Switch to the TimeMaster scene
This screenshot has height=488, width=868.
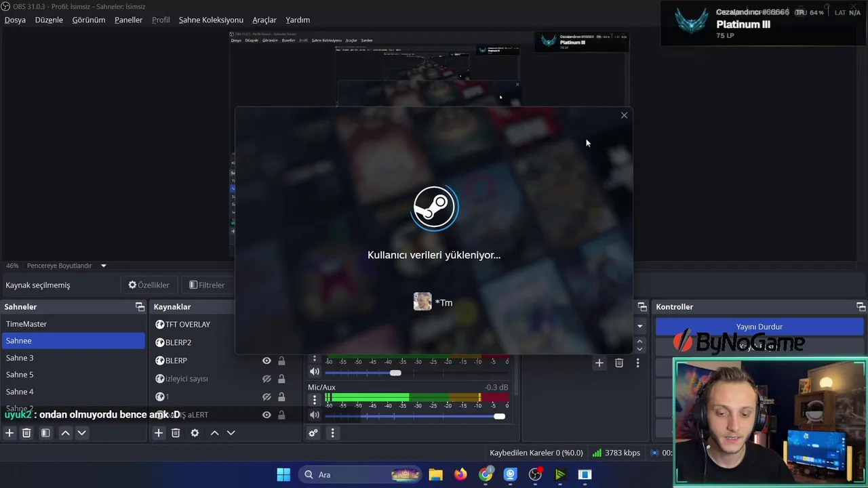point(73,324)
